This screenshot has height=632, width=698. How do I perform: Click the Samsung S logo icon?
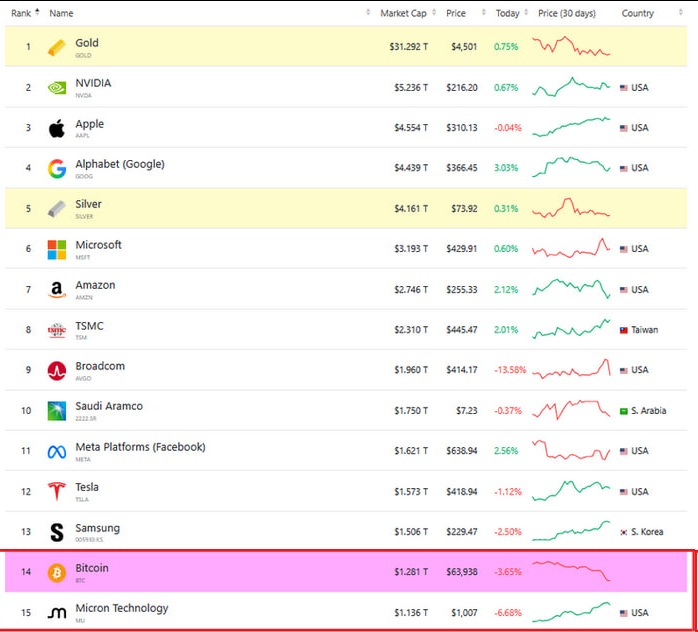click(57, 532)
